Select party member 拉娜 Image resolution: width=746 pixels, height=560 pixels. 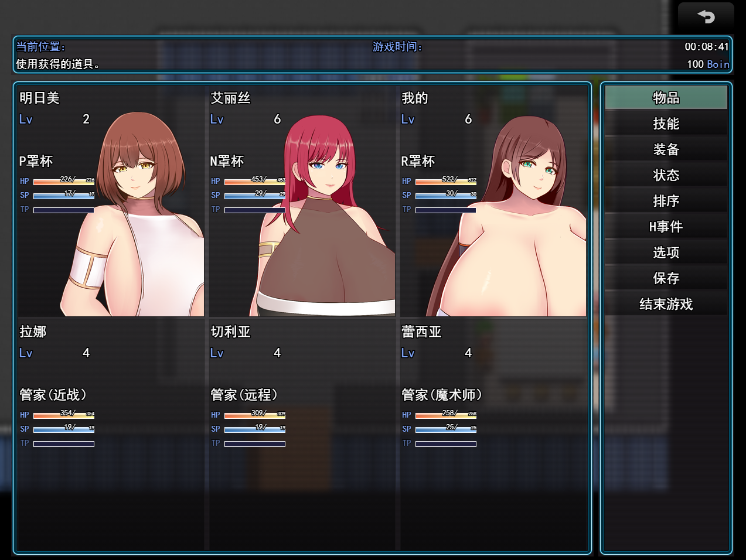[x=111, y=433]
